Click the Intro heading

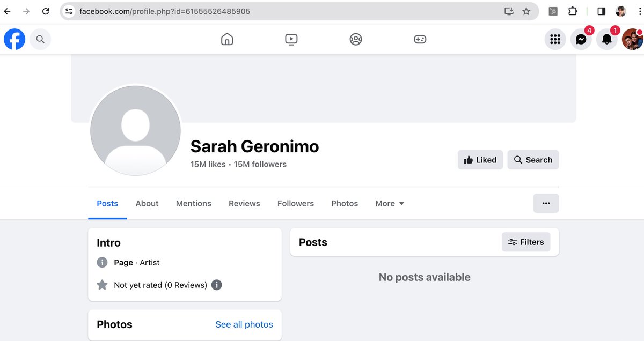click(108, 243)
